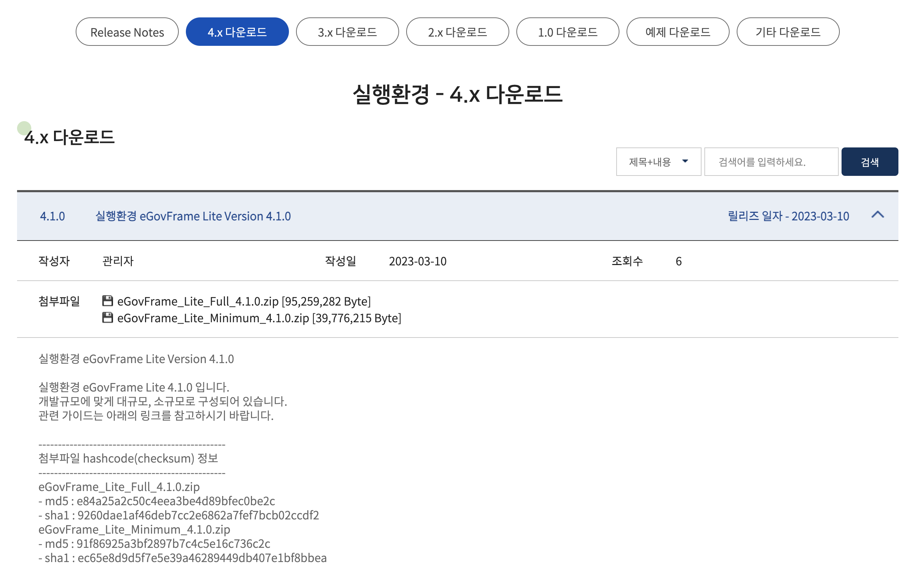Click the 4.1.0 version number in header row
The width and height of the screenshot is (924, 572).
pyautogui.click(x=52, y=216)
